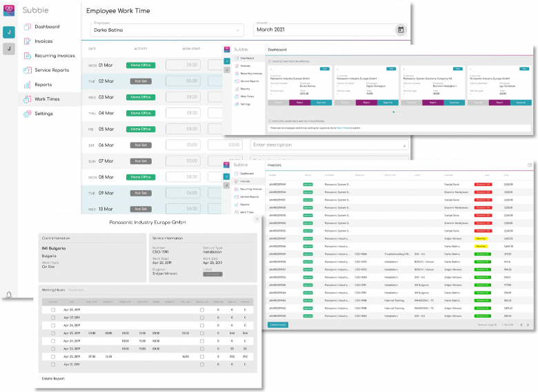This screenshot has height=392, width=538.
Task: Open Recurring Invoices text item in main sidebar
Action: pos(54,56)
